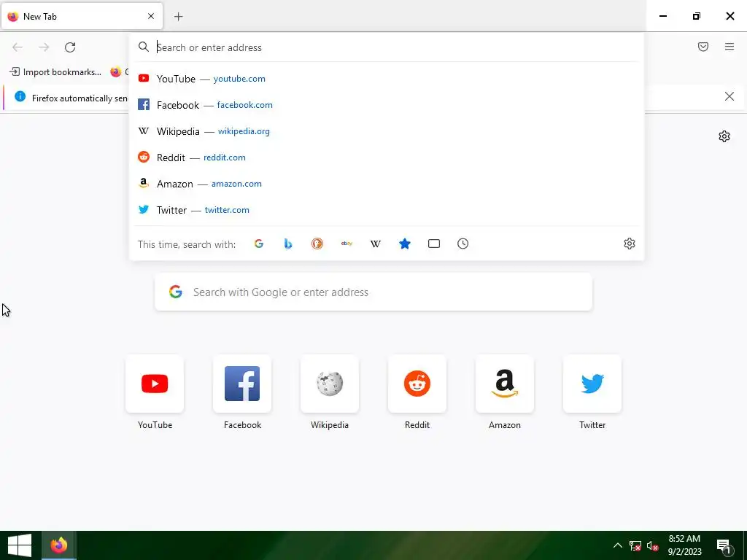The image size is (747, 560).
Task: Choose the Twitter twitter.com suggestion
Action: 387,209
